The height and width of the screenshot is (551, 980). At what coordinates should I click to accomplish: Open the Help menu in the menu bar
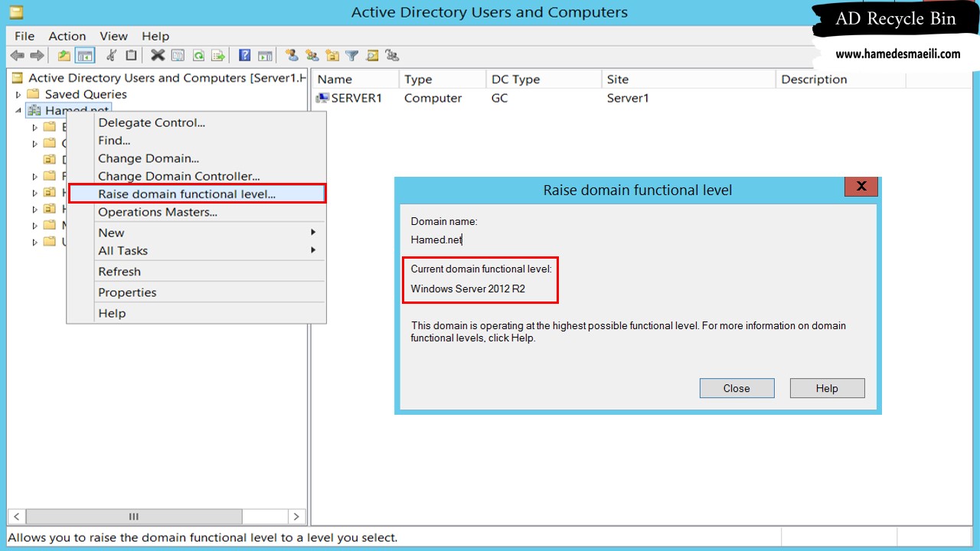pos(155,36)
